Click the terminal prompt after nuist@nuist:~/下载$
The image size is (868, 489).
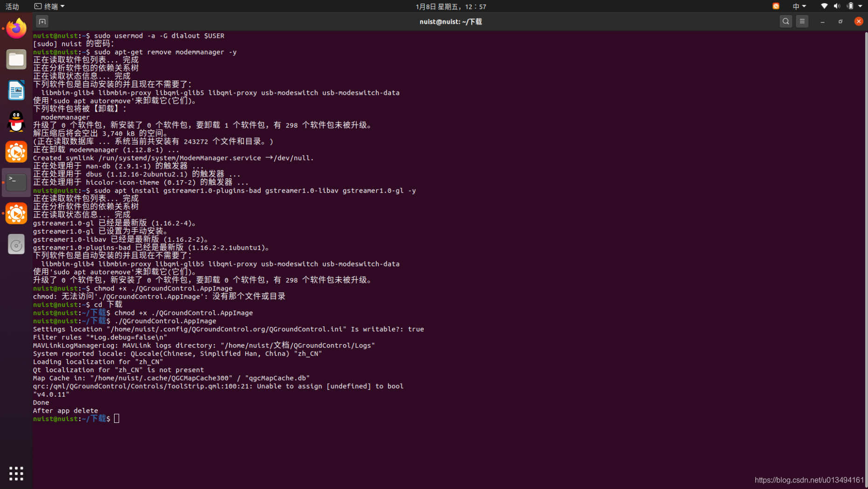point(116,419)
